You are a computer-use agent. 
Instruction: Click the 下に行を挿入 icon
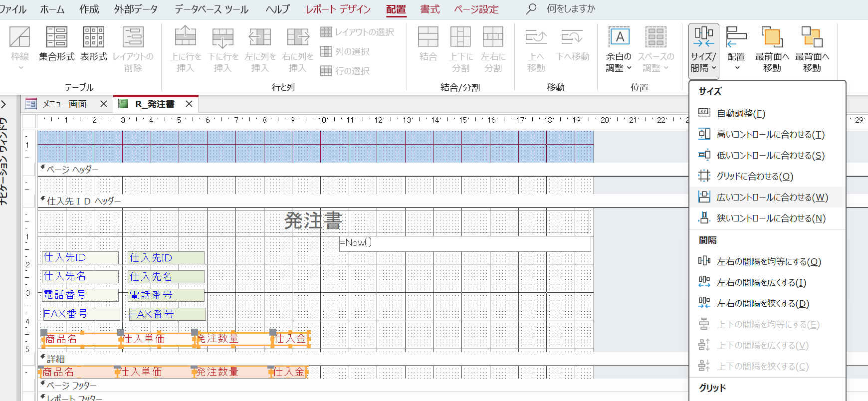coord(222,37)
